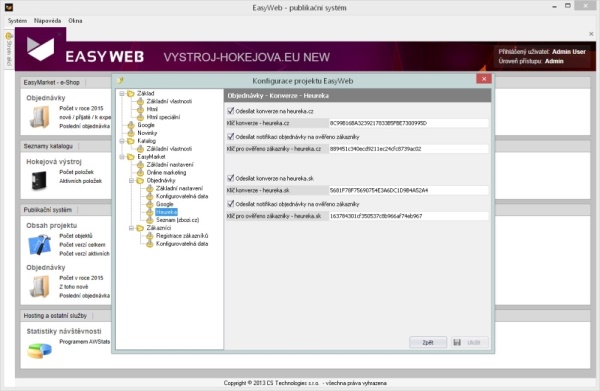
Task: Click the pie chart icon for Statistiky návštěvnosti
Action: [39, 350]
